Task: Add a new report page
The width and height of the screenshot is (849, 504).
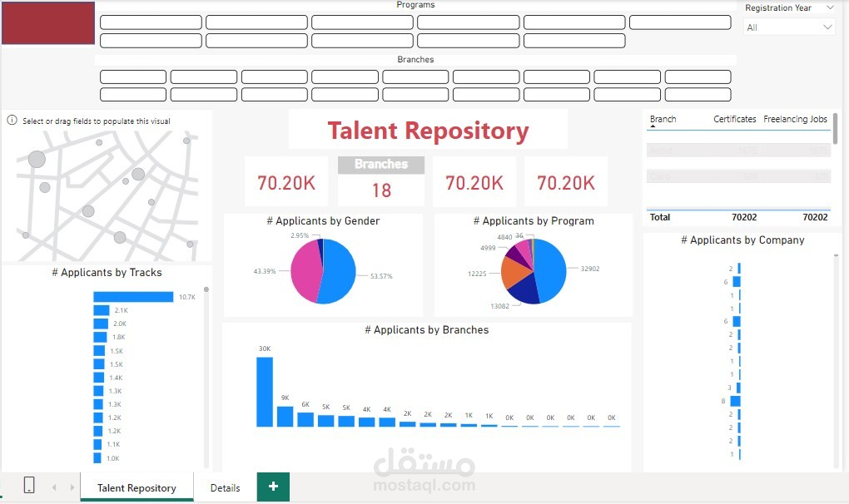Action: (x=273, y=487)
